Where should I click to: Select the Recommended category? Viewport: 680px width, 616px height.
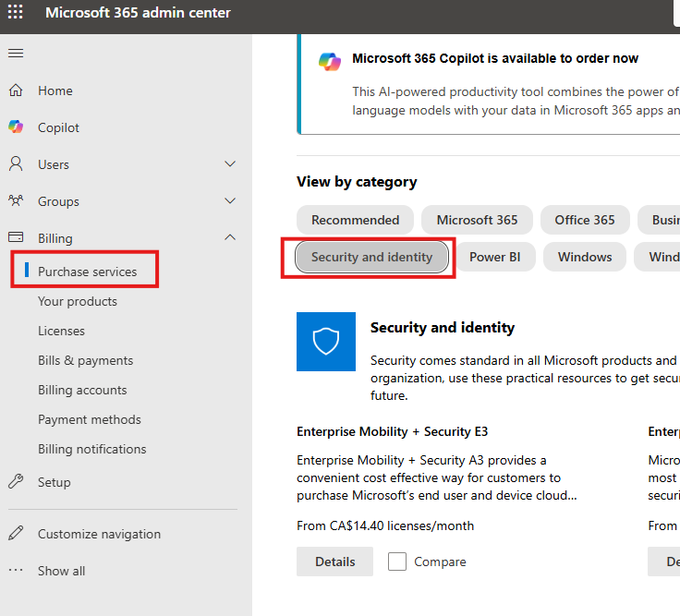(355, 220)
